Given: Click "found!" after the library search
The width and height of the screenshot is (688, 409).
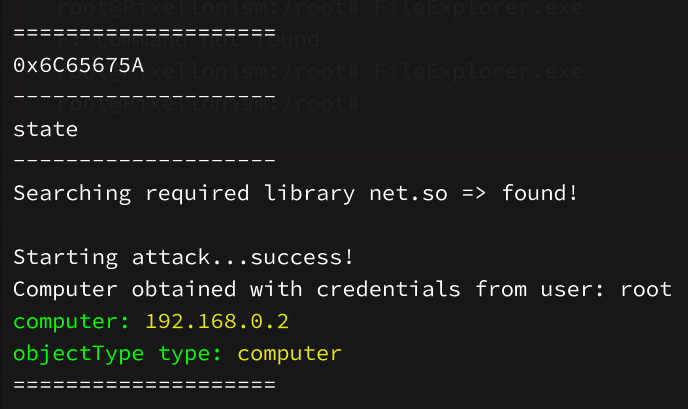Looking at the screenshot, I should [539, 193].
